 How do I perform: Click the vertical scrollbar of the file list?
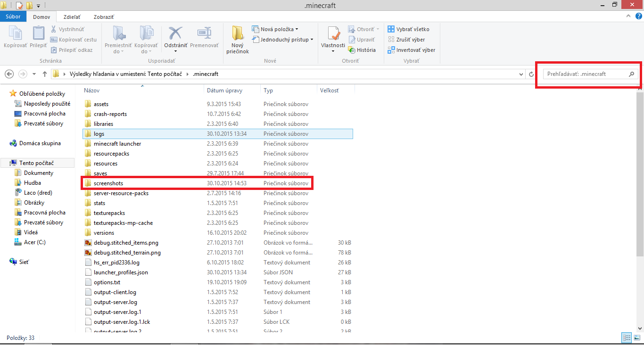point(640,174)
